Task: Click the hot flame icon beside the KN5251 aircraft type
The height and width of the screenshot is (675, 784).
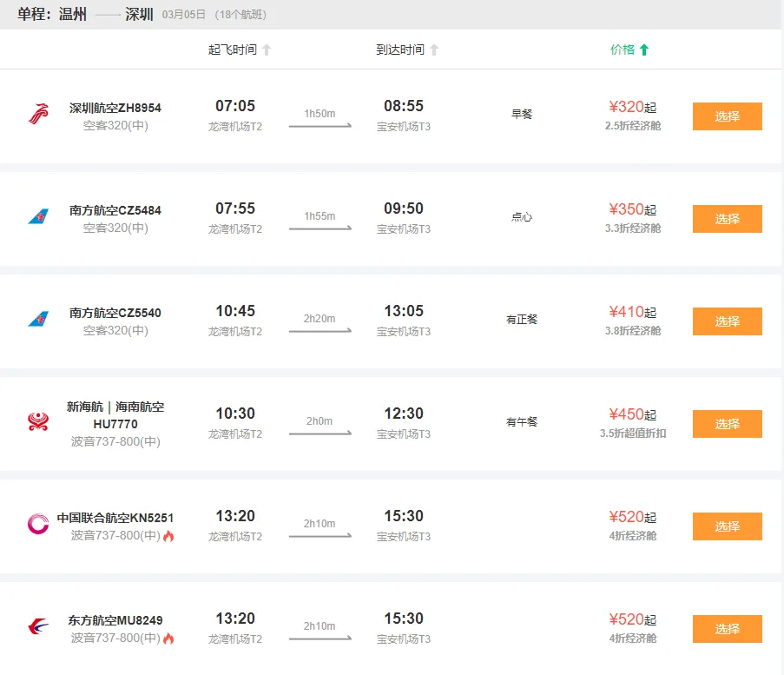Action: point(168,536)
